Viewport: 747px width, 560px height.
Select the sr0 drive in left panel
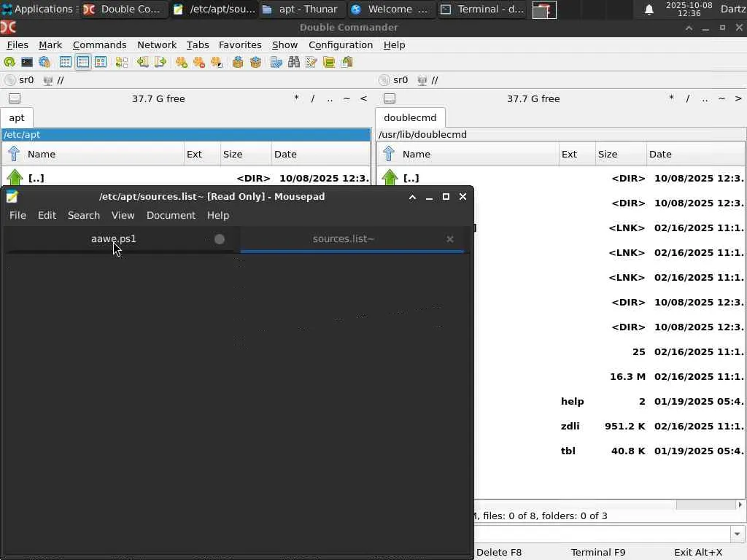(20, 80)
